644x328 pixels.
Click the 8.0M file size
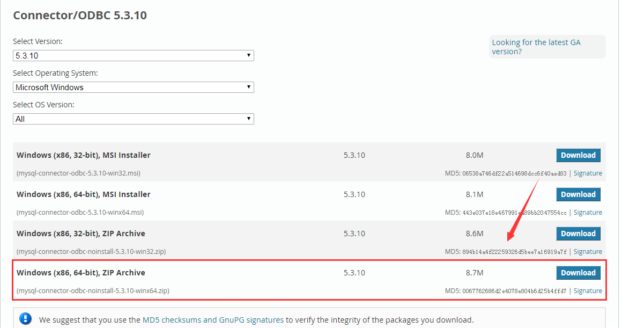[x=475, y=155]
